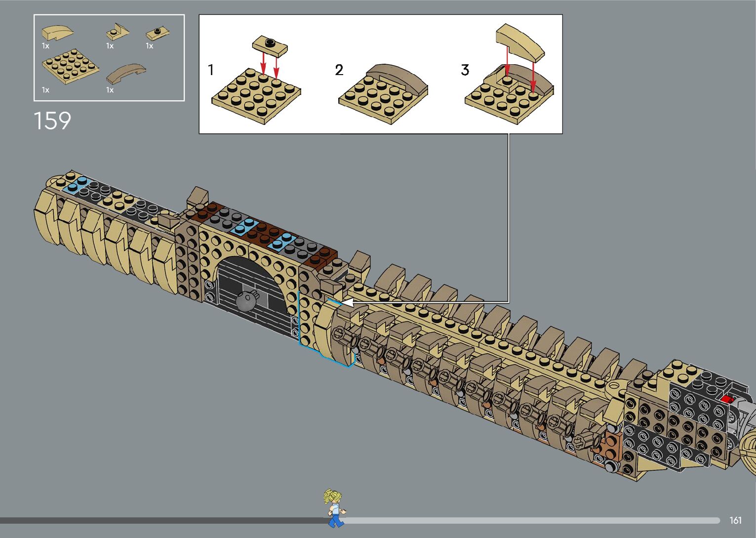Select sub-step 3 number label
The image size is (756, 538).
[x=465, y=70]
